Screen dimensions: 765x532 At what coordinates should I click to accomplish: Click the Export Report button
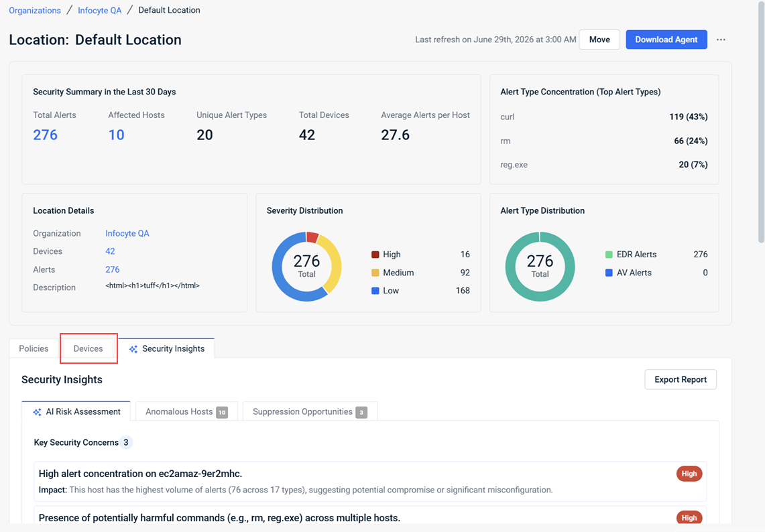coord(681,379)
